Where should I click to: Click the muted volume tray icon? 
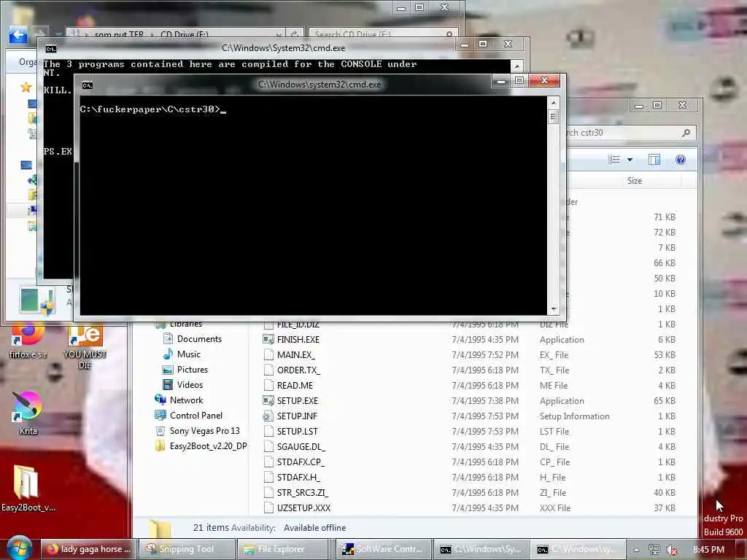(x=672, y=550)
